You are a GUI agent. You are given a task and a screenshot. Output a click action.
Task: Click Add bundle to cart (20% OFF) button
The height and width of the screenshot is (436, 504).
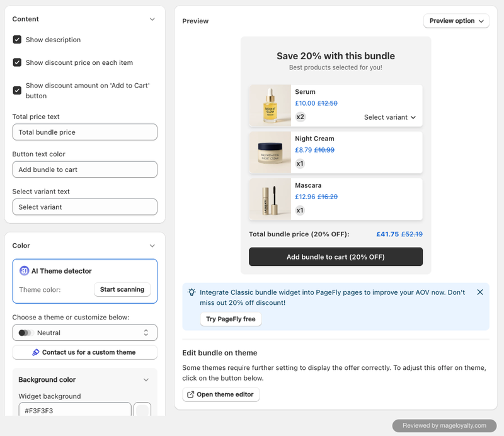pos(336,256)
